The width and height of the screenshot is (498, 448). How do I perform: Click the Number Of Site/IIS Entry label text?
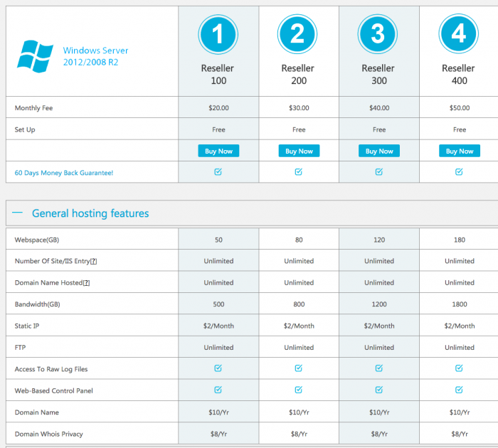point(52,261)
